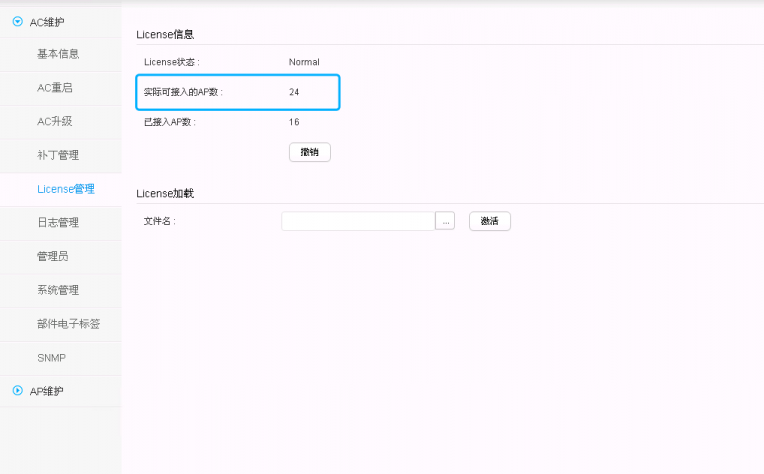Click the 实际可接入的AP数 value 24
This screenshot has width=764, height=474.
294,92
